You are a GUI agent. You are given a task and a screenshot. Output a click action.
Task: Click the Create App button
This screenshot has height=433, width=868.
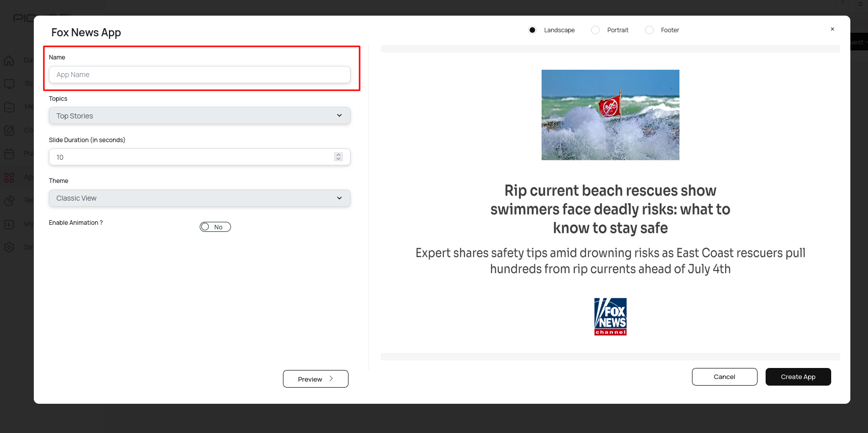pyautogui.click(x=798, y=377)
